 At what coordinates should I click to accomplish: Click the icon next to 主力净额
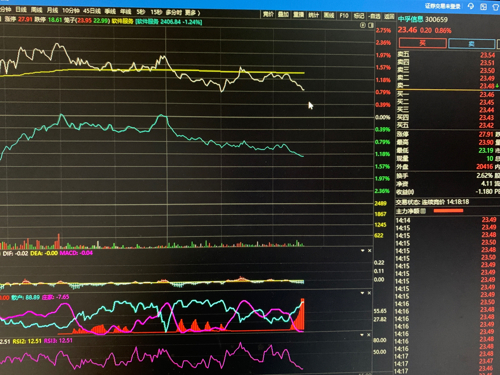pos(423,211)
